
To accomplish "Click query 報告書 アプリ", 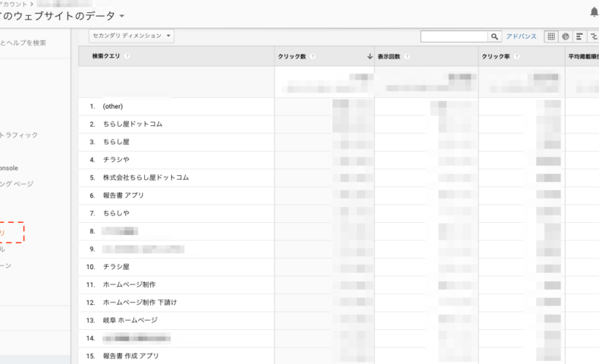I will pyautogui.click(x=124, y=195).
